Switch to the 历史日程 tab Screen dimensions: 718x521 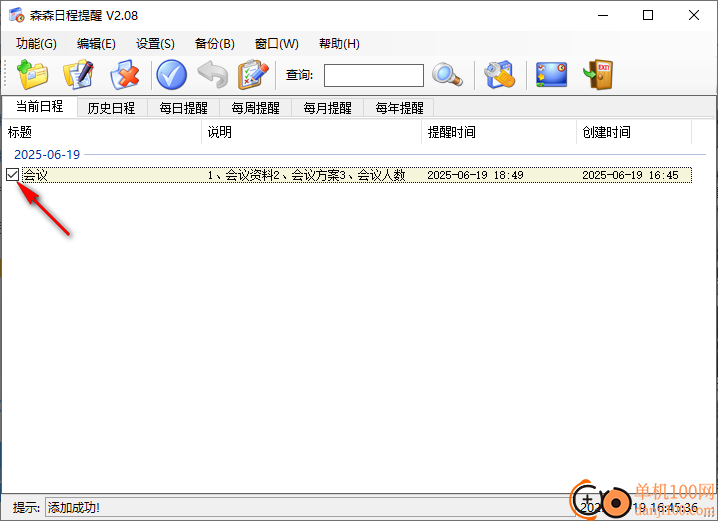point(112,108)
